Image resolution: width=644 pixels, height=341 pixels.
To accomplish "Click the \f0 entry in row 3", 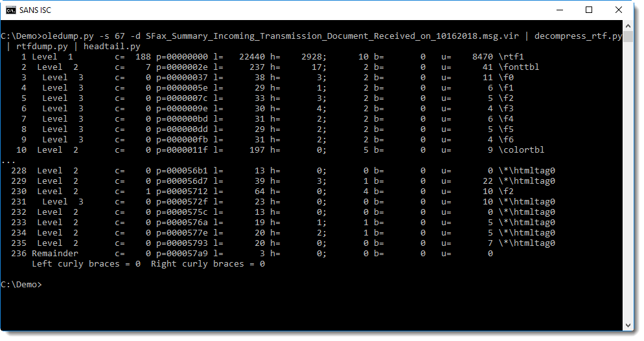I will [507, 77].
